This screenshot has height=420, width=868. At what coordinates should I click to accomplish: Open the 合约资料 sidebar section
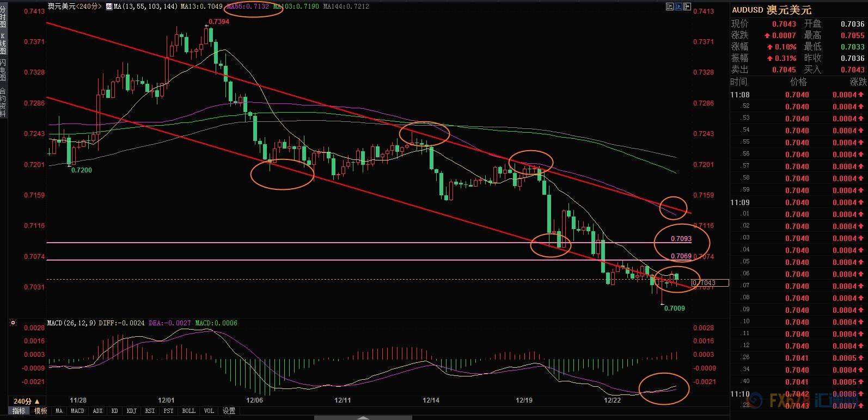3,102
